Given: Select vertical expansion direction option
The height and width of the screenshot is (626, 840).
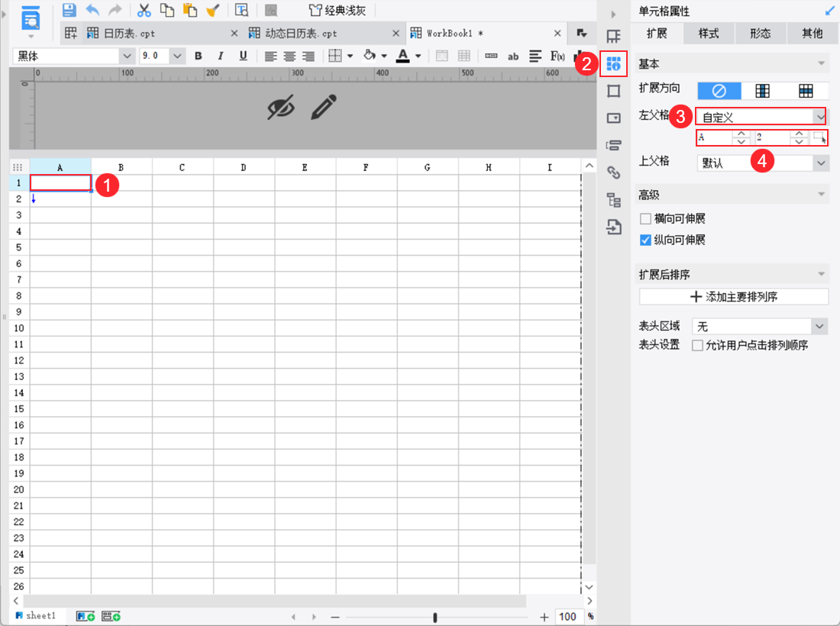Looking at the screenshot, I should coord(762,91).
